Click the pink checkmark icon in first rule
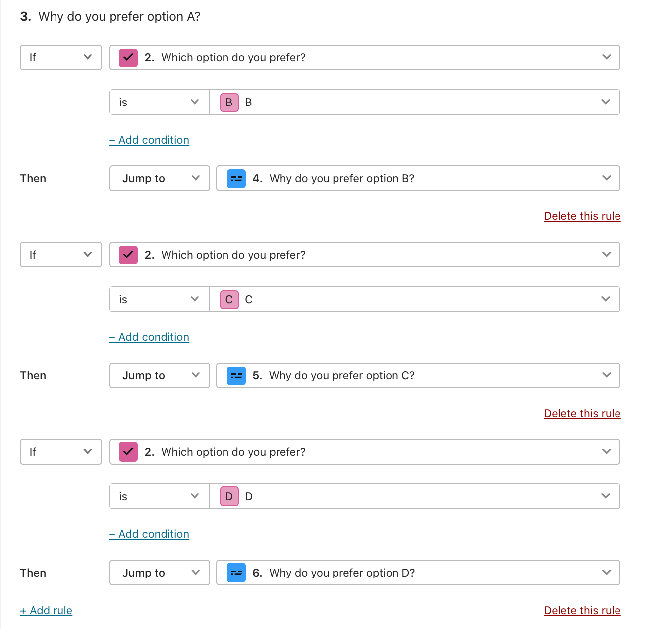 point(128,58)
